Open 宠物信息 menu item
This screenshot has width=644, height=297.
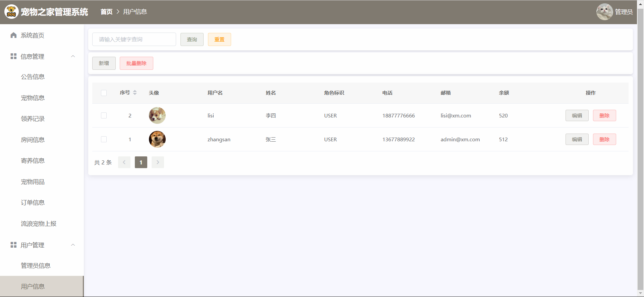coord(42,98)
